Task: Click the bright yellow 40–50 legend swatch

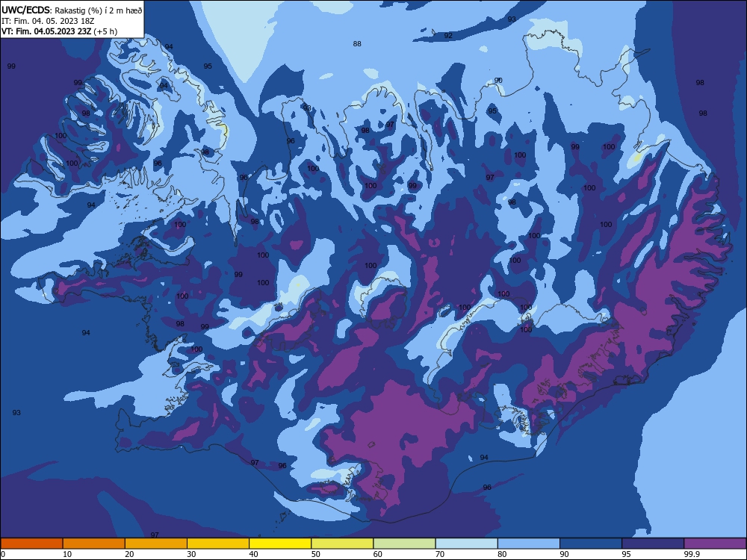Action: [x=280, y=544]
